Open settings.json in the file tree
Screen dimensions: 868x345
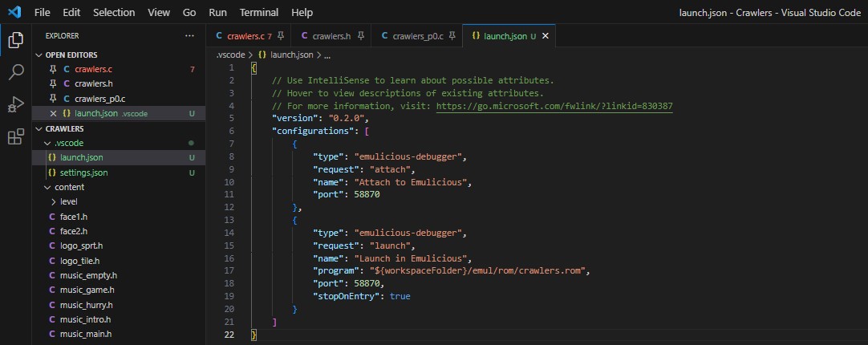coord(119,172)
